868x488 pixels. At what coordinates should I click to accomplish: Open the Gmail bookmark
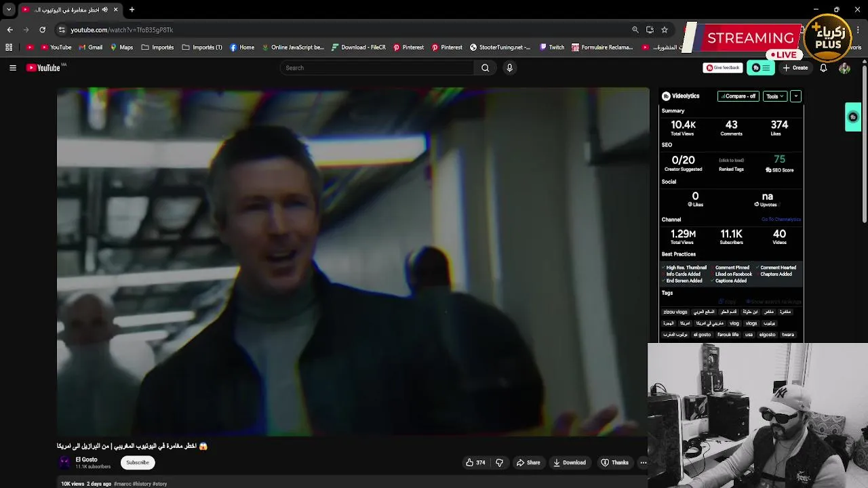[90, 47]
